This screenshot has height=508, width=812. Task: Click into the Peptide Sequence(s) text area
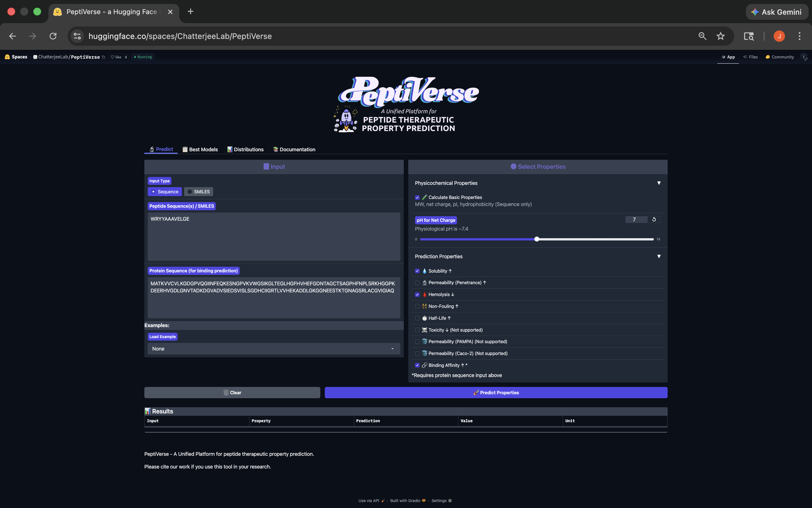pos(274,237)
